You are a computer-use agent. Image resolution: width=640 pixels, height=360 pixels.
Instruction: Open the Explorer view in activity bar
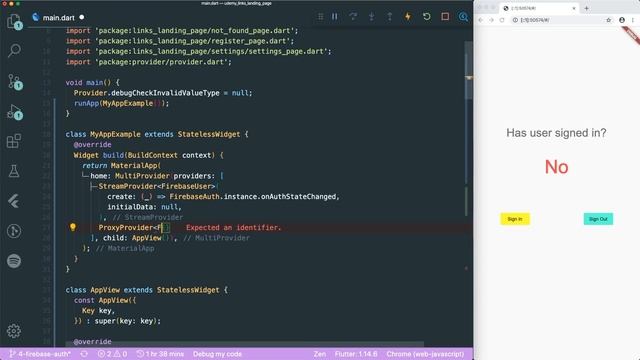(14, 21)
